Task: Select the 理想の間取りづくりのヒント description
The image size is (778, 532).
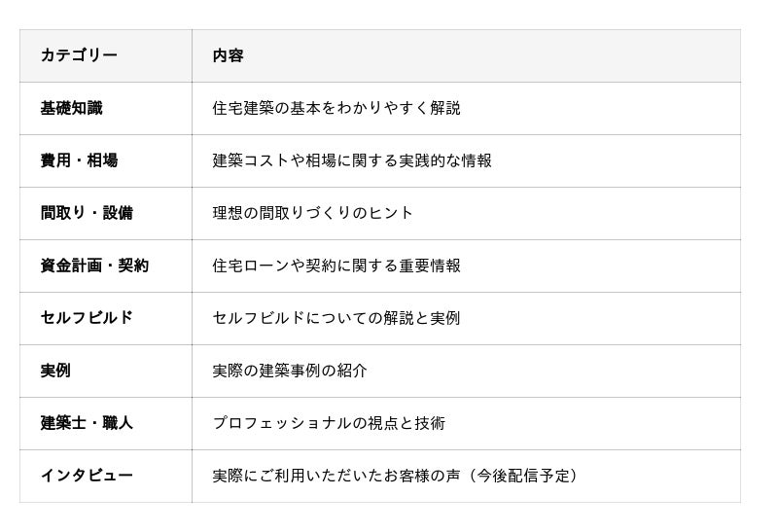Action: [x=313, y=213]
